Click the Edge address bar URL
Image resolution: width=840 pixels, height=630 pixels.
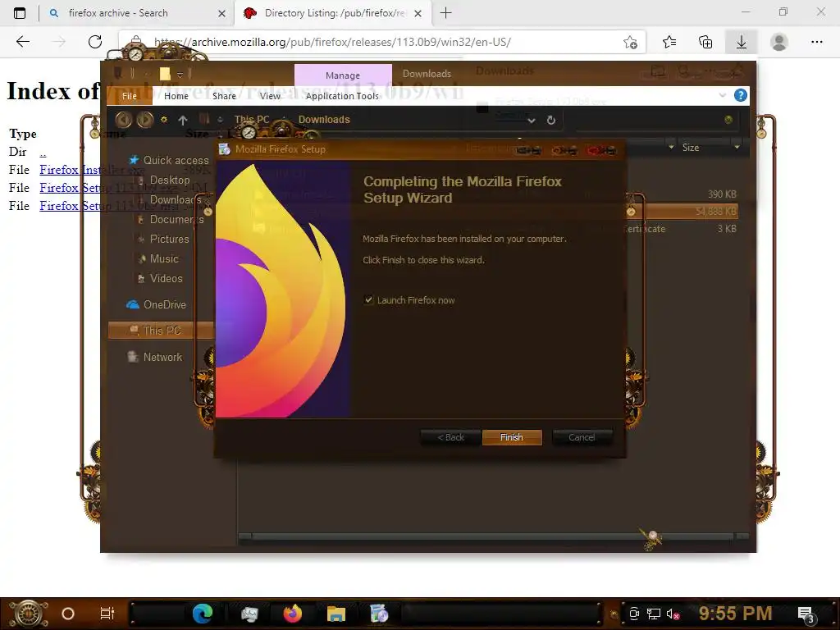[332, 42]
